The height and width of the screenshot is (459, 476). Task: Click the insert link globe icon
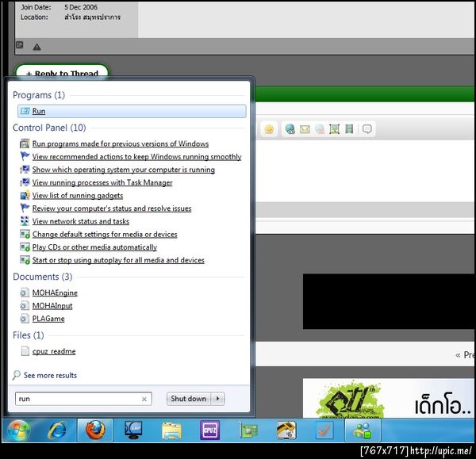(290, 129)
